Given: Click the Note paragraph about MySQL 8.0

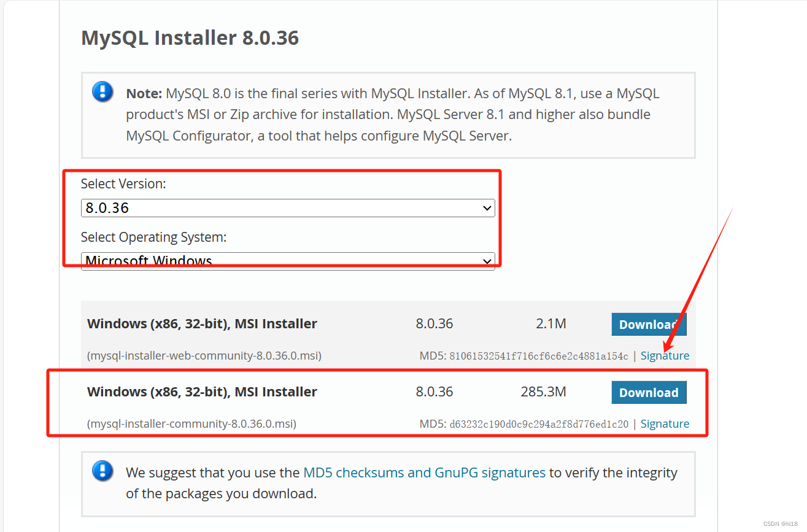Looking at the screenshot, I should pyautogui.click(x=393, y=115).
